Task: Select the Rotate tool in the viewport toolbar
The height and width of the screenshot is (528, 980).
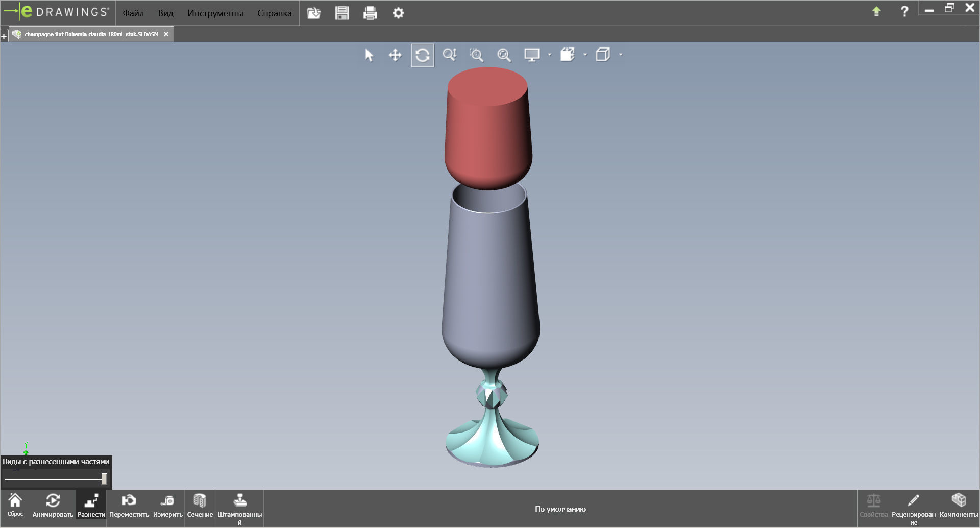Action: point(423,55)
